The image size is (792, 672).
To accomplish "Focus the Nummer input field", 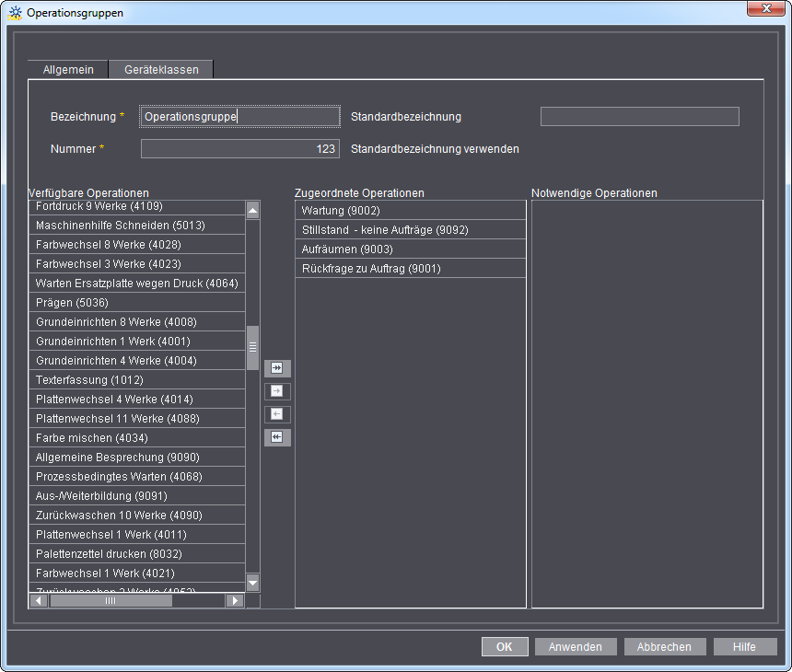I will 239,148.
